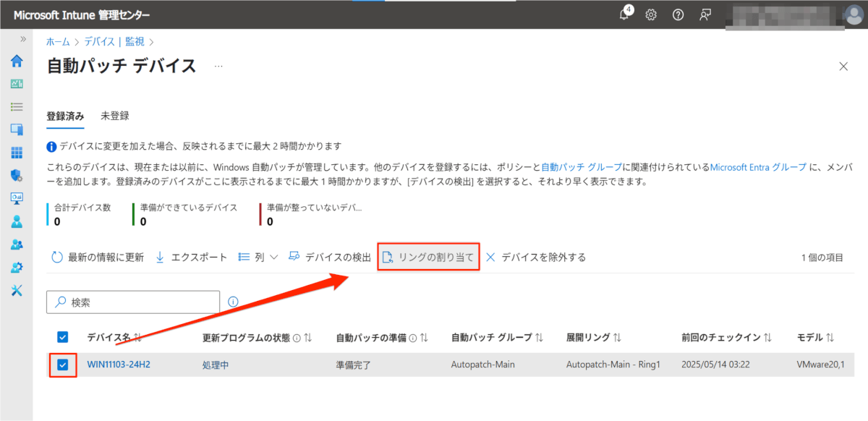Screen dimensions: 868x421
Task: Click the info icon next to the search box
Action: [234, 302]
